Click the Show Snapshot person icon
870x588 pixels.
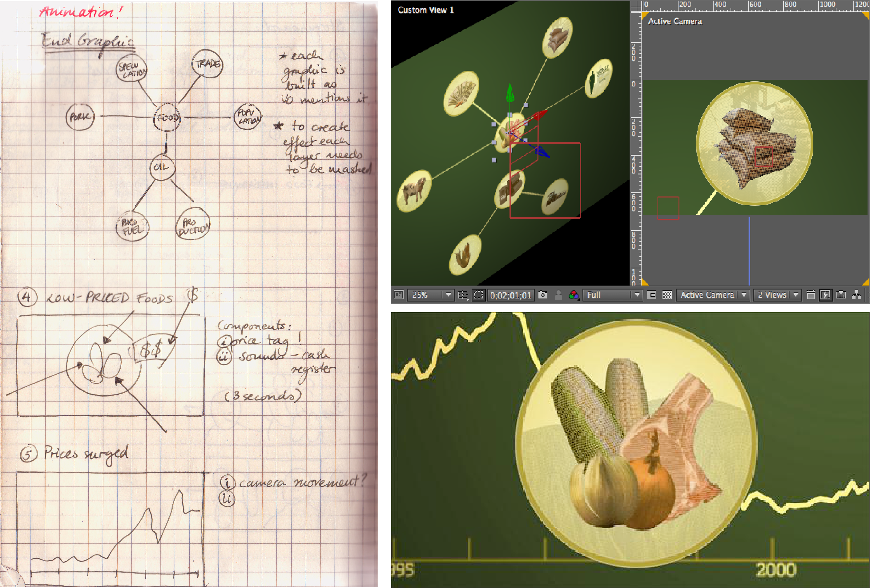558,295
